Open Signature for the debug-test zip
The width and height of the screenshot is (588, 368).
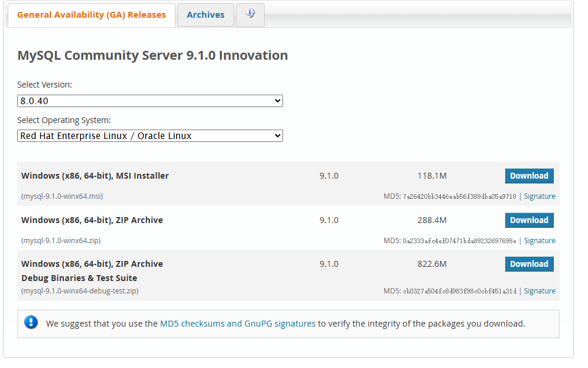pyautogui.click(x=540, y=291)
